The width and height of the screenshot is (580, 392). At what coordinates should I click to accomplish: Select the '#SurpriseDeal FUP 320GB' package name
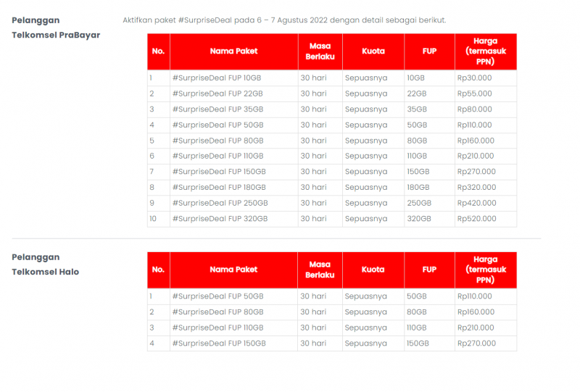[x=220, y=219]
